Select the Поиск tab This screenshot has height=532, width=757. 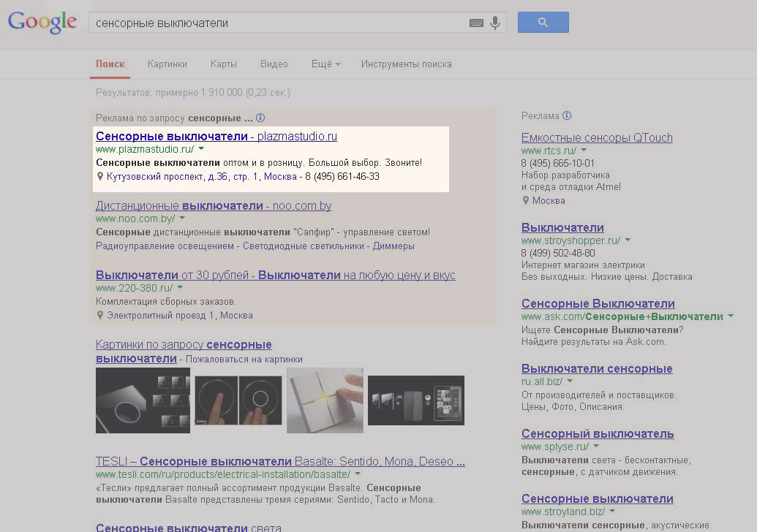click(x=110, y=64)
